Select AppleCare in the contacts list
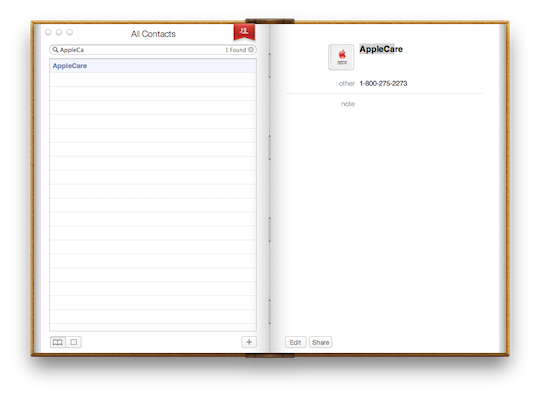 (x=153, y=66)
